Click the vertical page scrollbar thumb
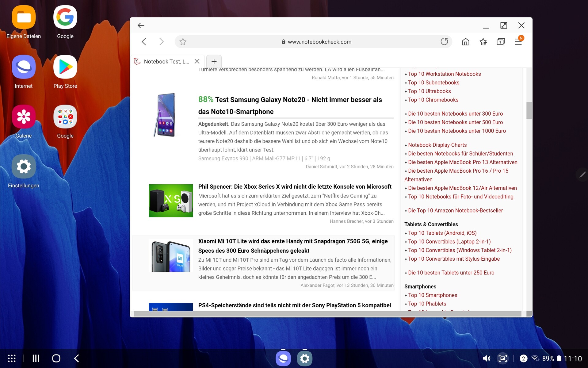 (529, 110)
